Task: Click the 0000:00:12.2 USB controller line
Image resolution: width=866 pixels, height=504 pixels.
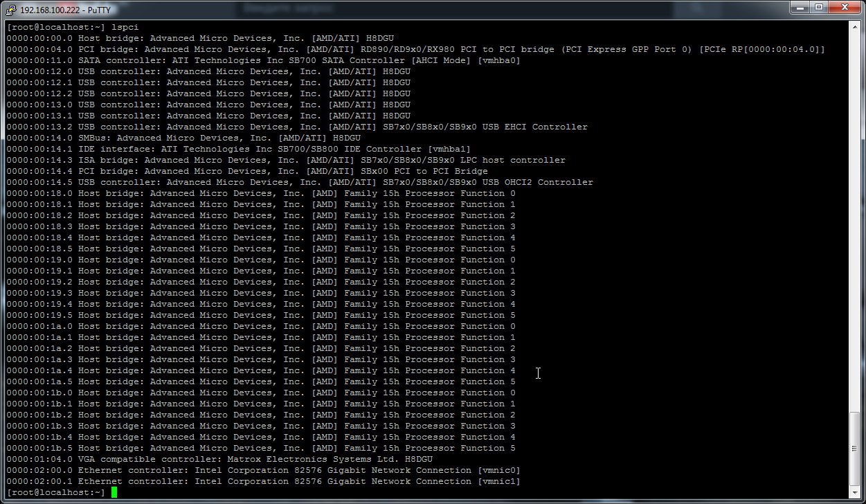Action: (208, 93)
